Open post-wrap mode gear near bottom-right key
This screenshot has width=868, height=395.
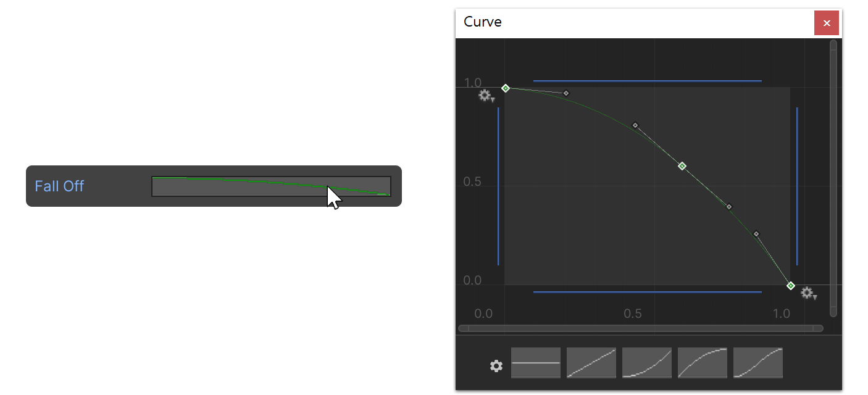809,293
